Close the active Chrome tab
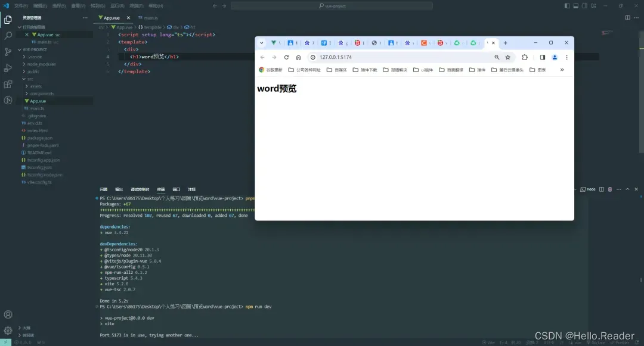The width and height of the screenshot is (644, 346). click(493, 43)
